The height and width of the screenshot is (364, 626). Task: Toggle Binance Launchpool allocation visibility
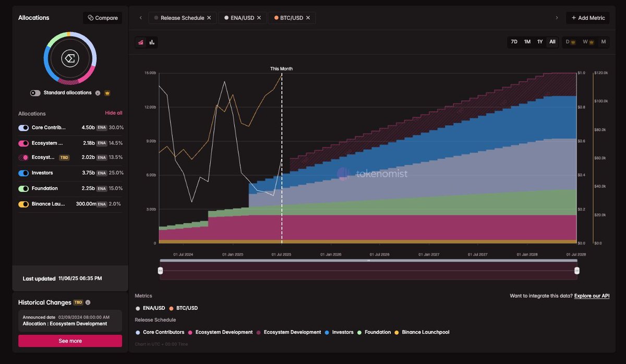[x=23, y=204]
